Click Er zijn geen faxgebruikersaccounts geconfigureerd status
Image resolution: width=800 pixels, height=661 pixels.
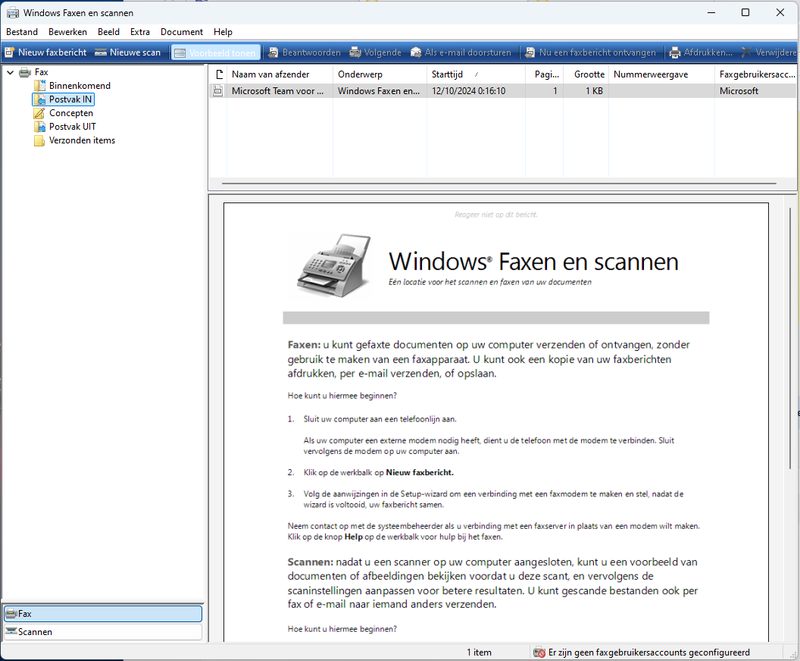pos(649,652)
